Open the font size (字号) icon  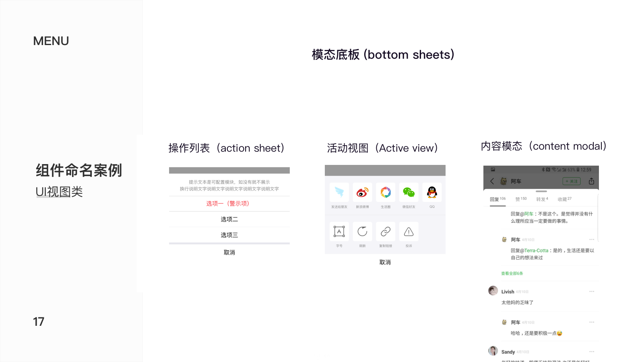[339, 232]
